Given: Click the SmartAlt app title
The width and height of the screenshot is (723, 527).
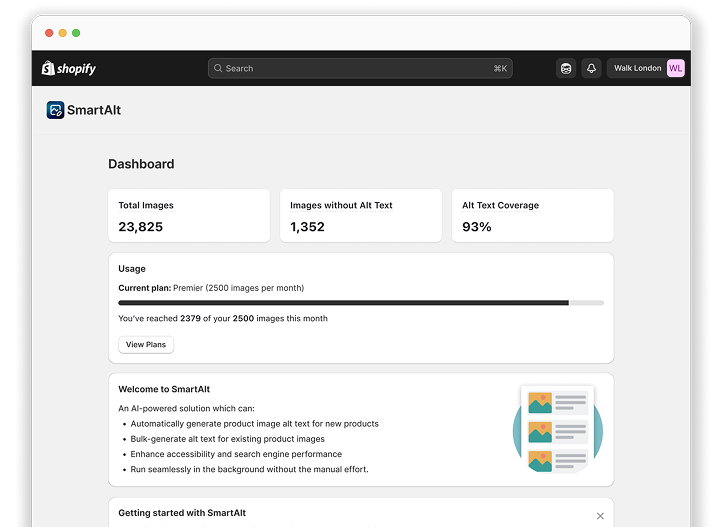Looking at the screenshot, I should pyautogui.click(x=94, y=110).
